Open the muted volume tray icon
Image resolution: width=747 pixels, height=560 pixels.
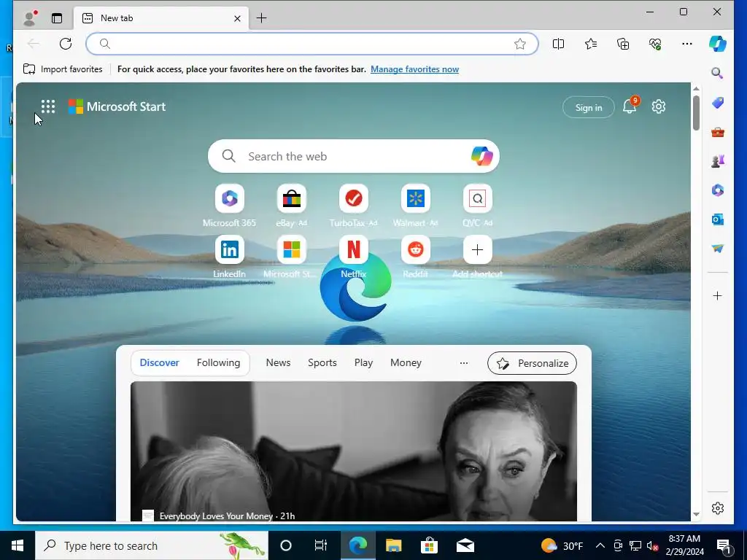click(652, 545)
